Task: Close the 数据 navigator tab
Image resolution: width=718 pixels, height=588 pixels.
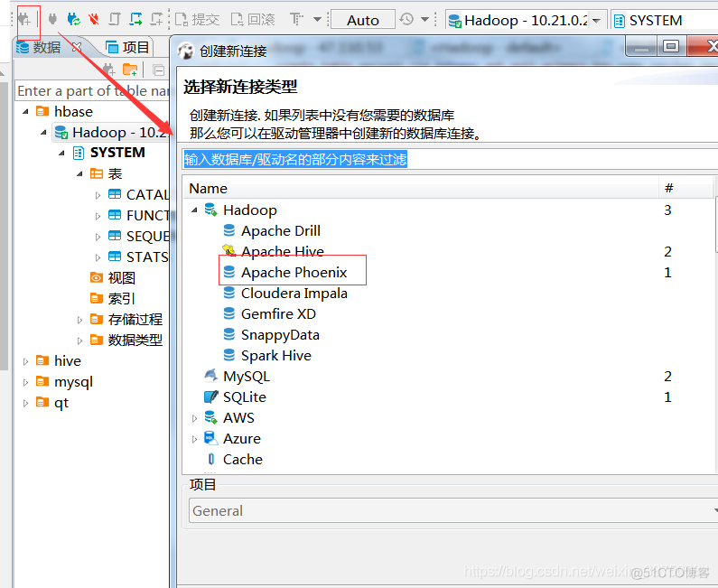Action: [77, 47]
